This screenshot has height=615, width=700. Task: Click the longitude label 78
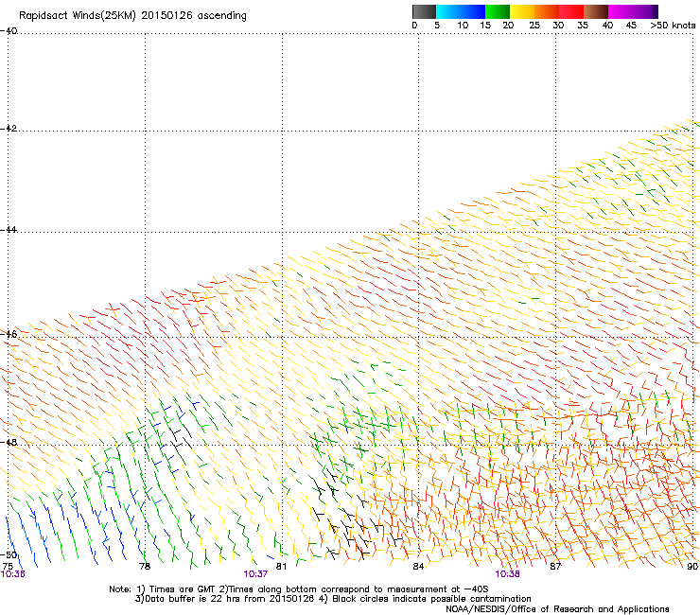pyautogui.click(x=145, y=567)
